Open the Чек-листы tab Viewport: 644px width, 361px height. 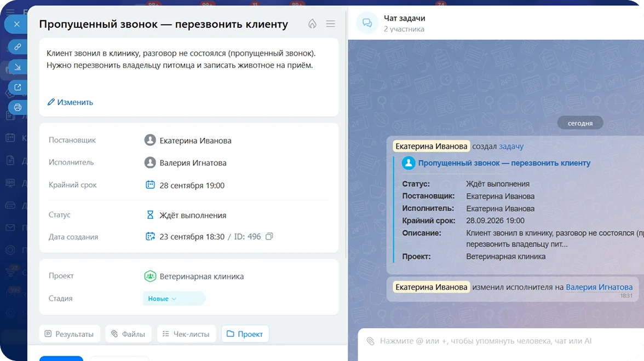coord(186,334)
